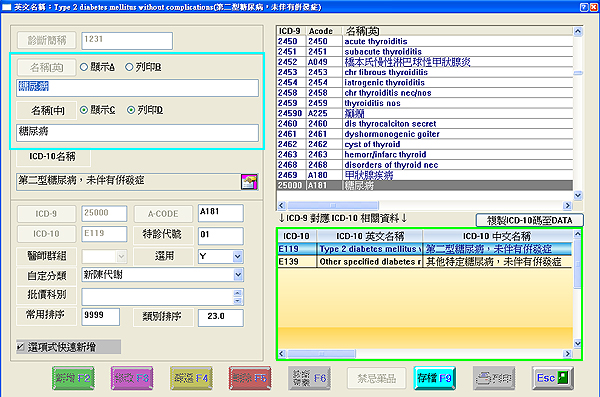Click the Acode column header
Image resolution: width=600 pixels, height=397 pixels.
(324, 31)
